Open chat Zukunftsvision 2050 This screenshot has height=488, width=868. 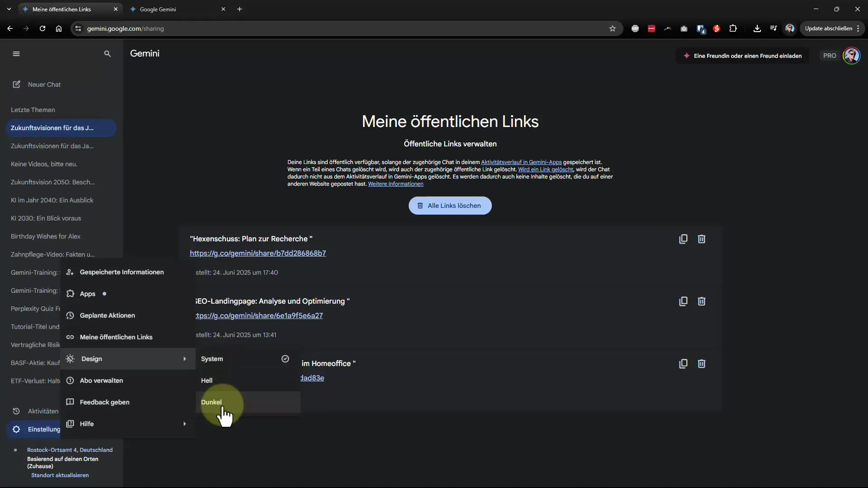(x=61, y=182)
